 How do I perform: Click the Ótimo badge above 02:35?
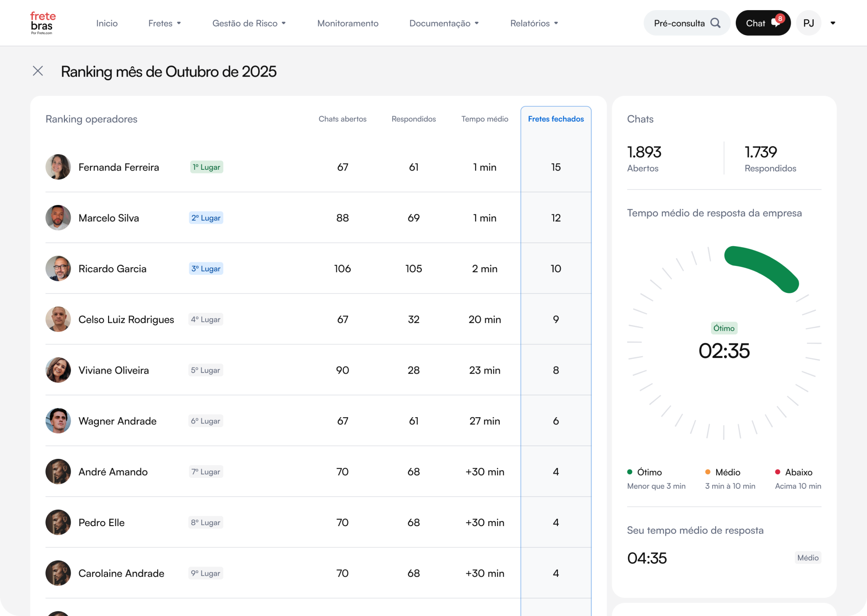click(x=724, y=328)
